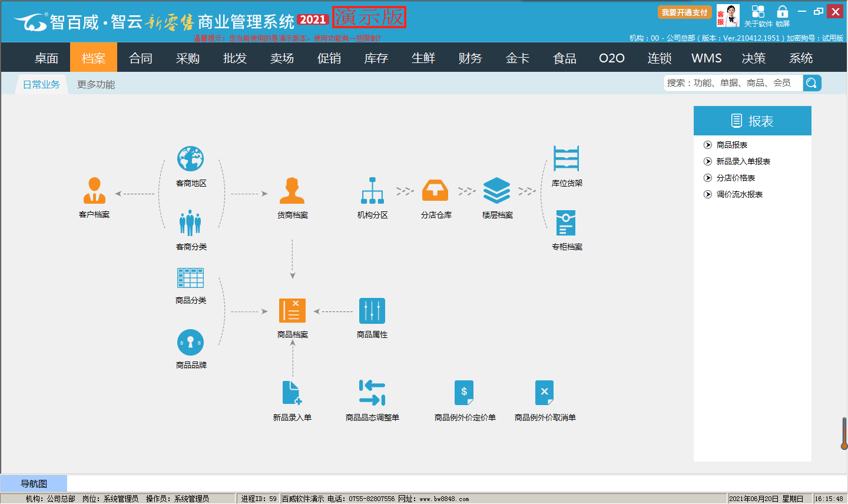Click the 客商地区 globe icon
Screen dimensions: 848x504
(191, 160)
